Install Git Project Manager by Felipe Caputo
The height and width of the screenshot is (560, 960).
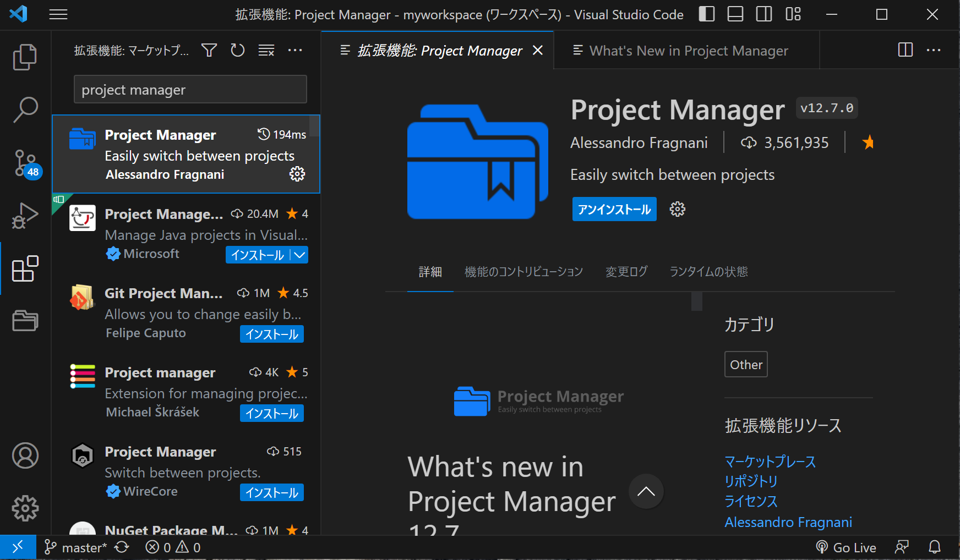pyautogui.click(x=272, y=334)
